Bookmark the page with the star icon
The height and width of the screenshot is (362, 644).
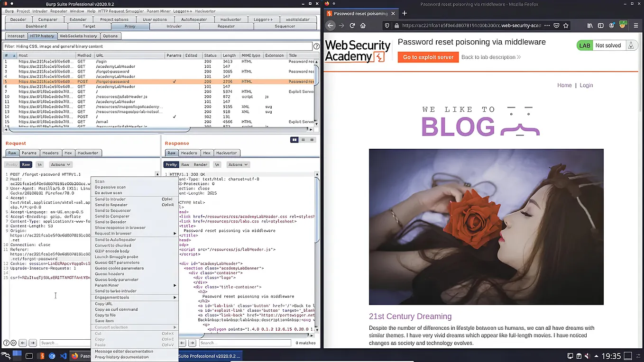[x=566, y=26]
